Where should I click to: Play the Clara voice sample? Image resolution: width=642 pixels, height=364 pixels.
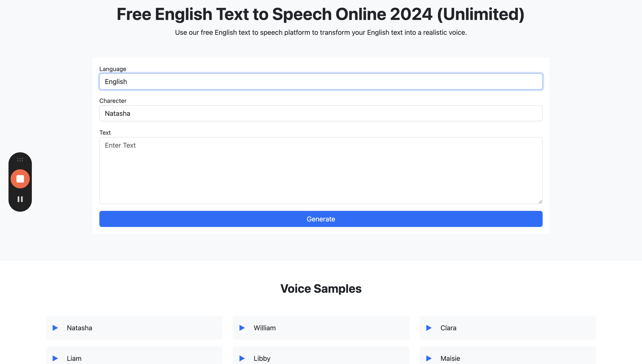pos(429,328)
